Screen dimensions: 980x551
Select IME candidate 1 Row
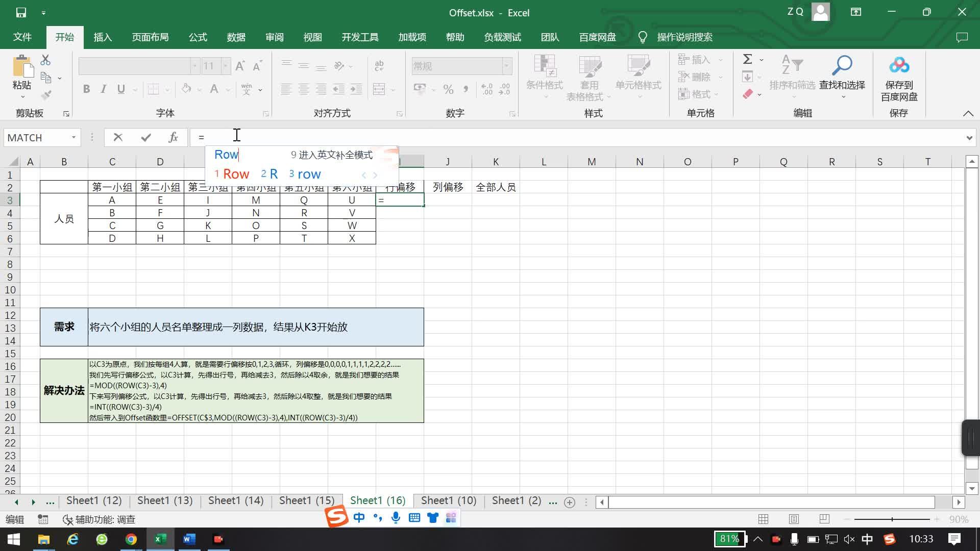pos(232,174)
